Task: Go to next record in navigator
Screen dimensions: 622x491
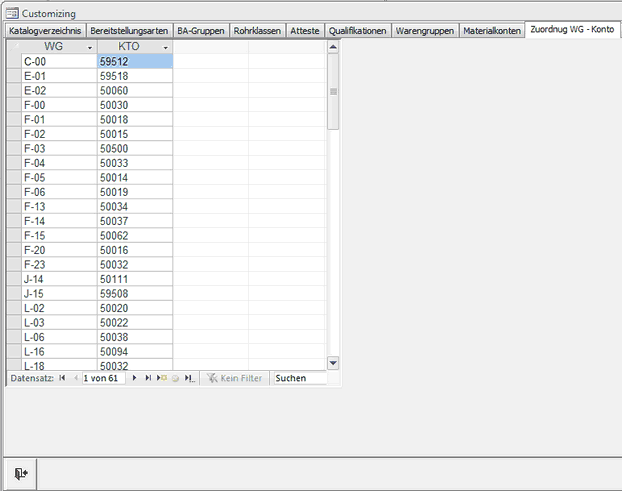Action: 135,379
